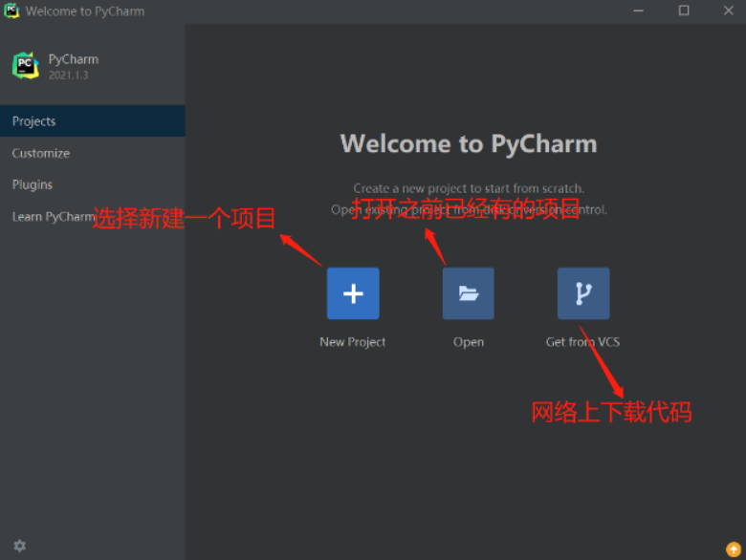Click the PyCharm logo in sidebar
The height and width of the screenshot is (560, 746).
pyautogui.click(x=26, y=66)
